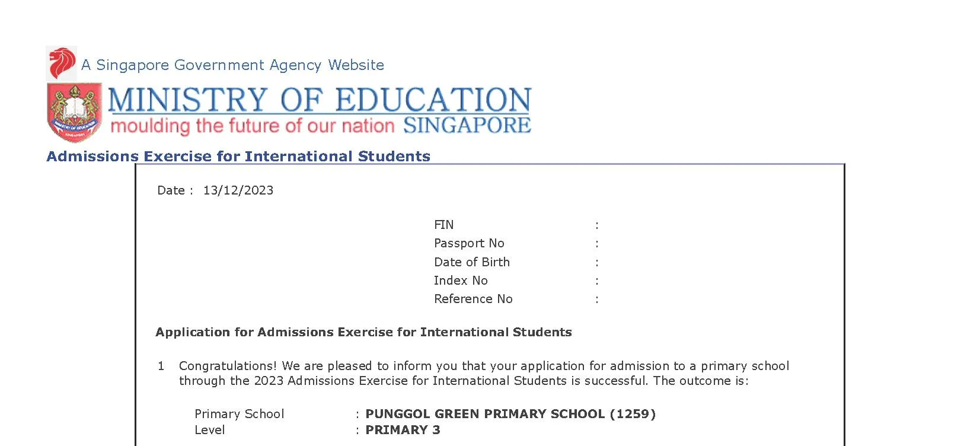
Task: Click the blank value area beside FIN
Action: [x=711, y=225]
